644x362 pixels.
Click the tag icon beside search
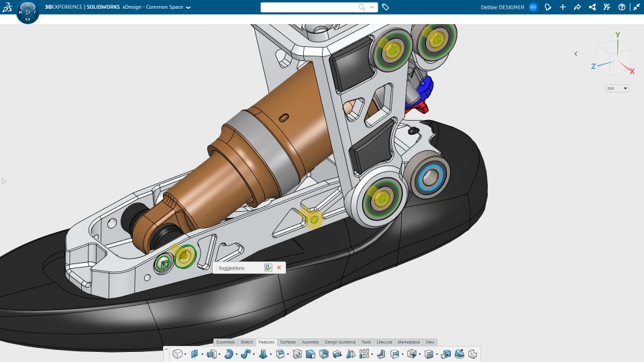385,7
